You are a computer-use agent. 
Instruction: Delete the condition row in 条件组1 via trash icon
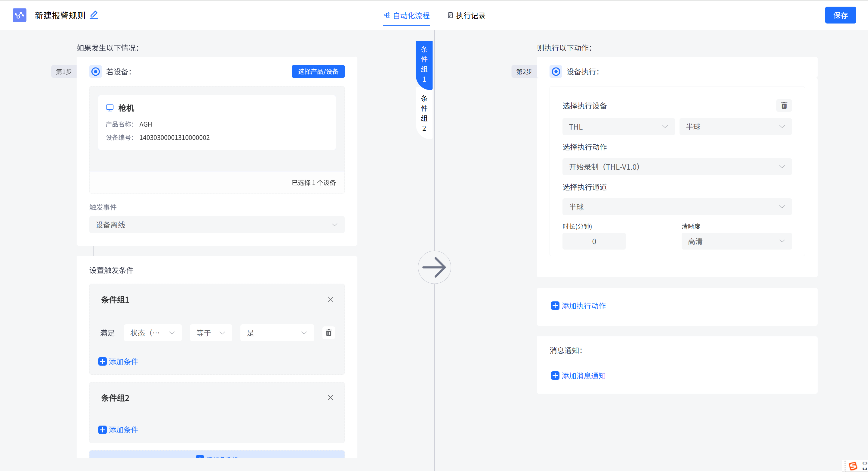328,333
